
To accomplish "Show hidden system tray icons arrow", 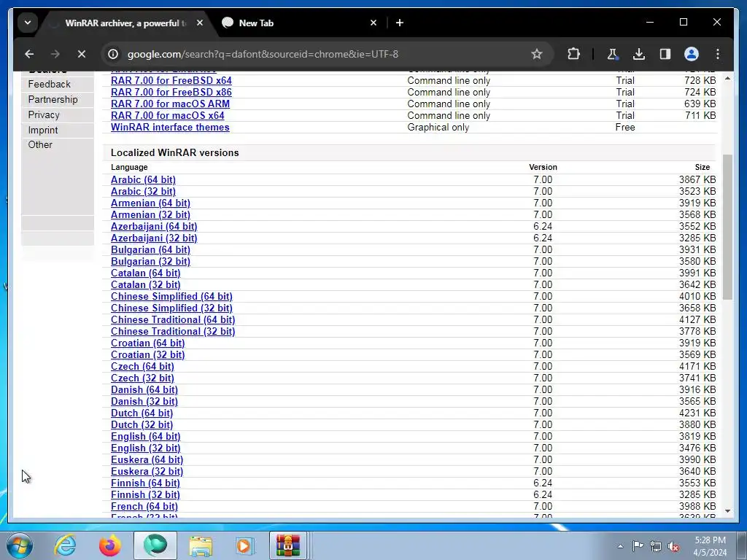I will click(620, 546).
